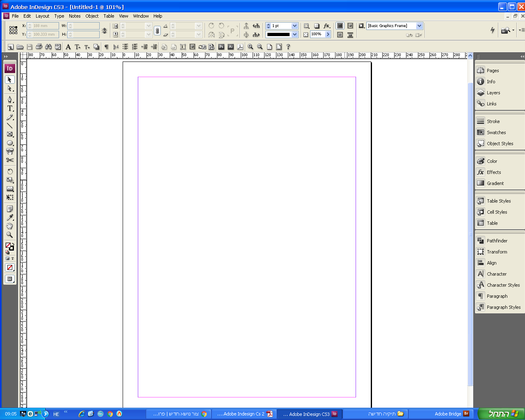Open the stroke weight 1 pt dropdown
The image size is (525, 420).
pos(294,26)
